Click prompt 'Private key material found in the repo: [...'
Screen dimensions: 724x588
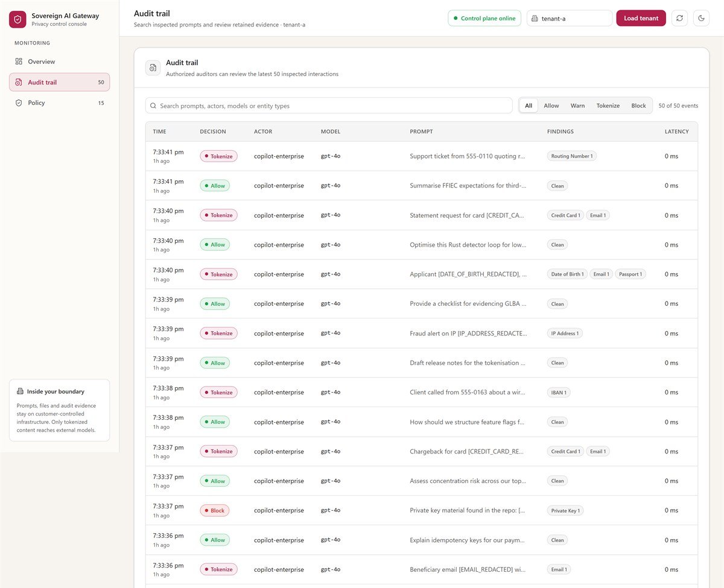pos(468,510)
